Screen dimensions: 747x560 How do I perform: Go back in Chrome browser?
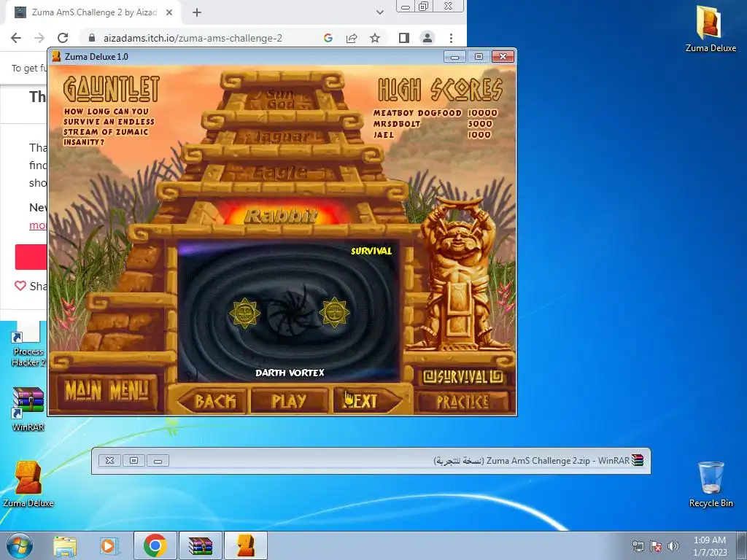click(x=16, y=38)
